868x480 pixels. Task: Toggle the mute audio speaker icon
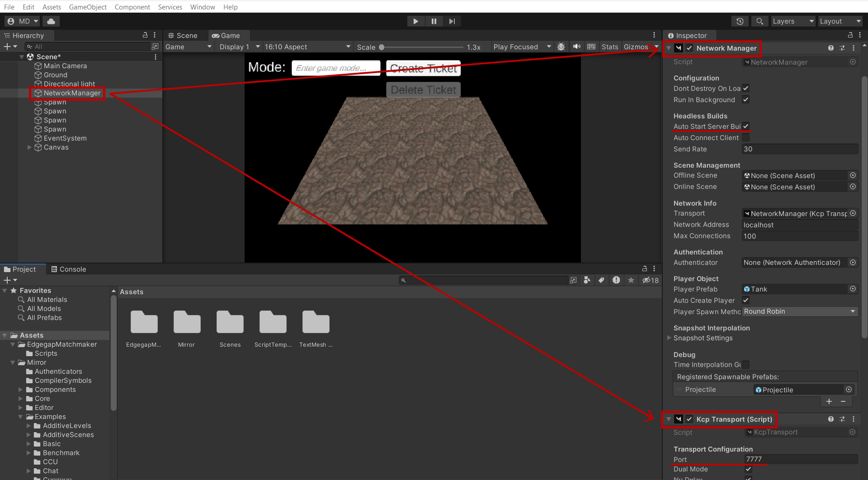click(576, 47)
